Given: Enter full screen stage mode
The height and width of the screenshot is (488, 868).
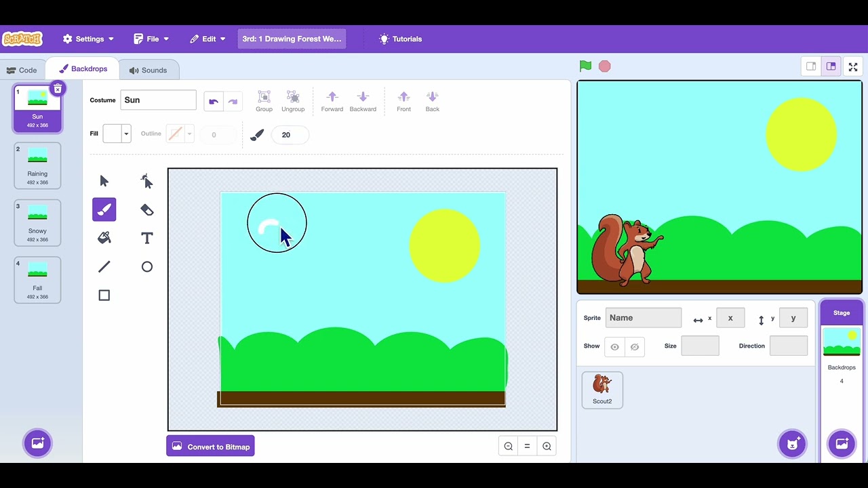Looking at the screenshot, I should point(853,66).
